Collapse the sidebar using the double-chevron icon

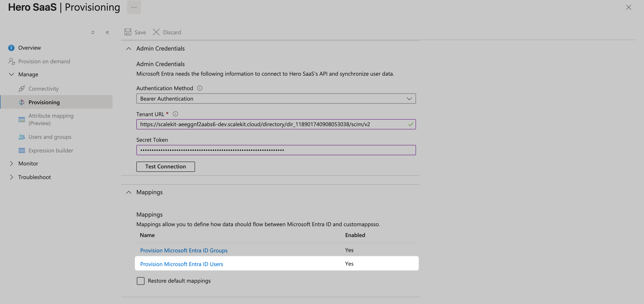[x=107, y=32]
